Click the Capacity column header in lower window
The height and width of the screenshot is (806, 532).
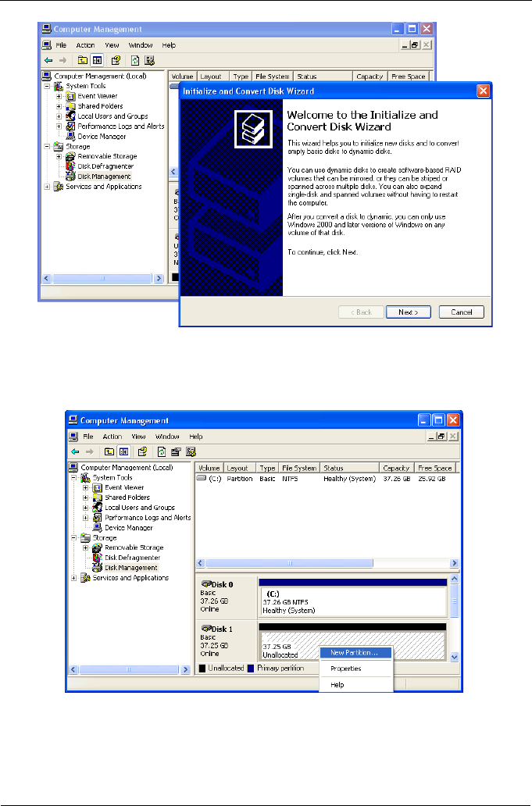pos(396,469)
